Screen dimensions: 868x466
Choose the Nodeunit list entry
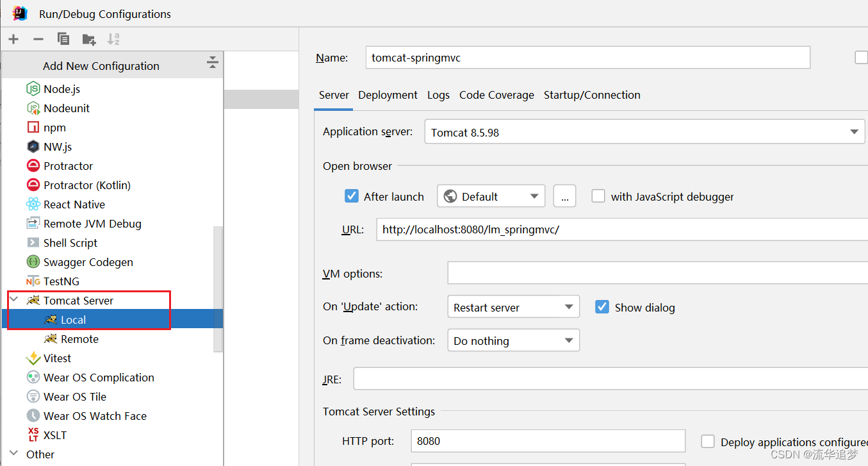tap(112, 108)
